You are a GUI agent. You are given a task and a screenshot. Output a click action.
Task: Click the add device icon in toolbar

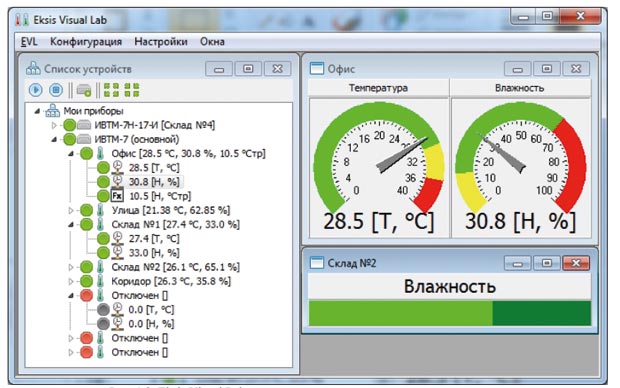(84, 90)
